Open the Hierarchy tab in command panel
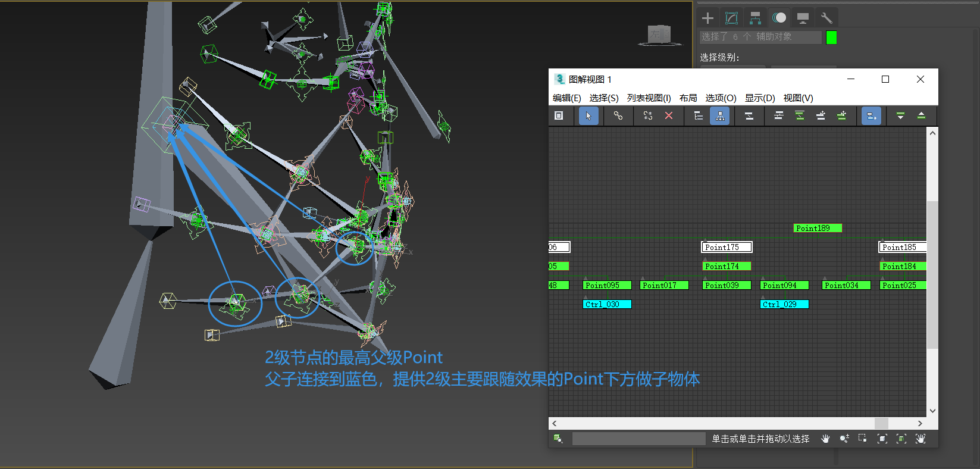The width and height of the screenshot is (980, 469). (x=755, y=18)
